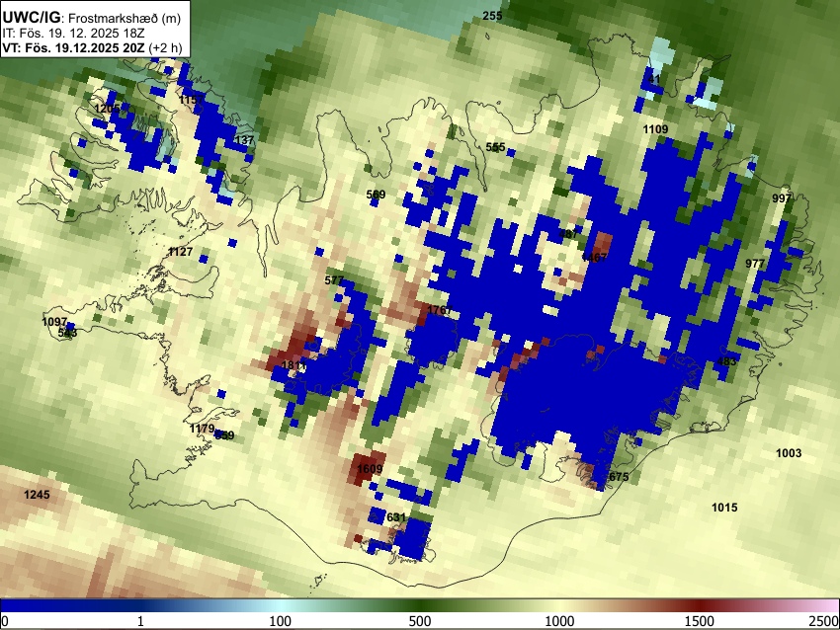Click the 1609 value label
Image resolution: width=840 pixels, height=630 pixels.
pos(370,469)
